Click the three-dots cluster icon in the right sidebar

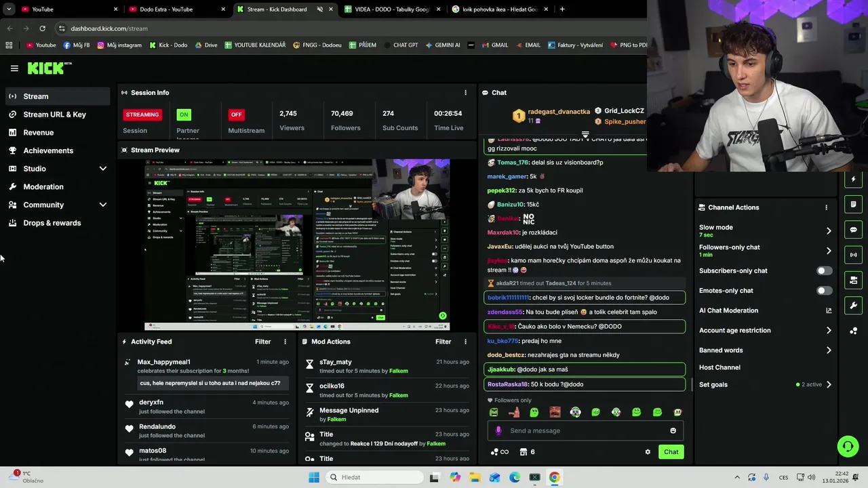(854, 331)
